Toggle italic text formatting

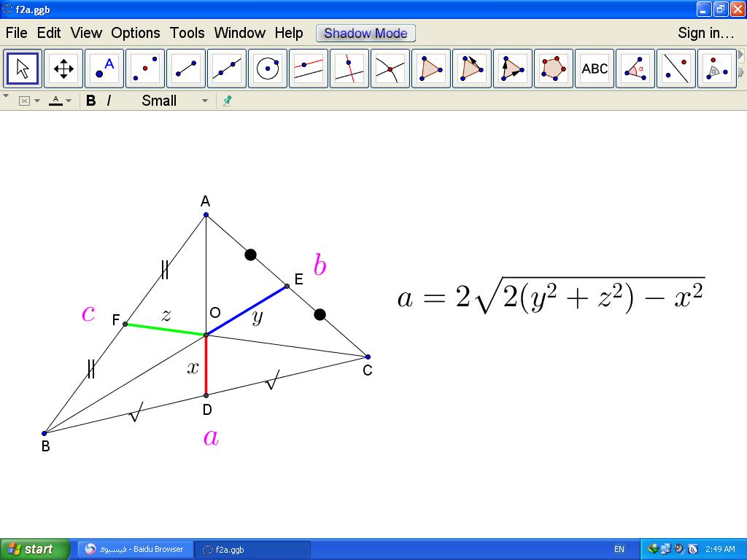(109, 101)
